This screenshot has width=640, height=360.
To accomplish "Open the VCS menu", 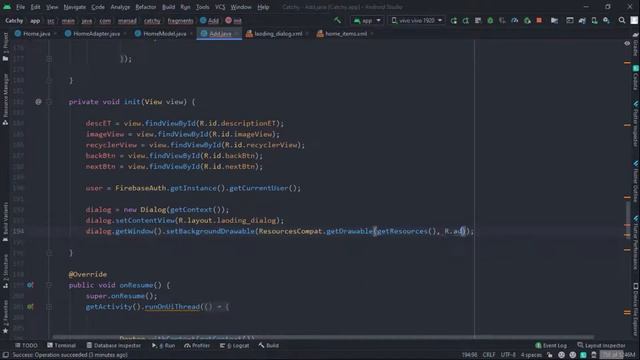I will point(220,7).
